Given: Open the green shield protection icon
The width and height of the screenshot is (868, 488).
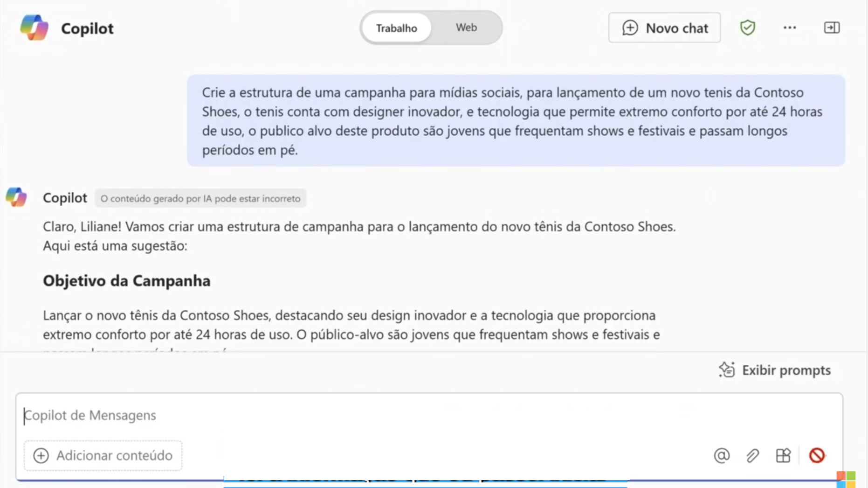Looking at the screenshot, I should (748, 28).
